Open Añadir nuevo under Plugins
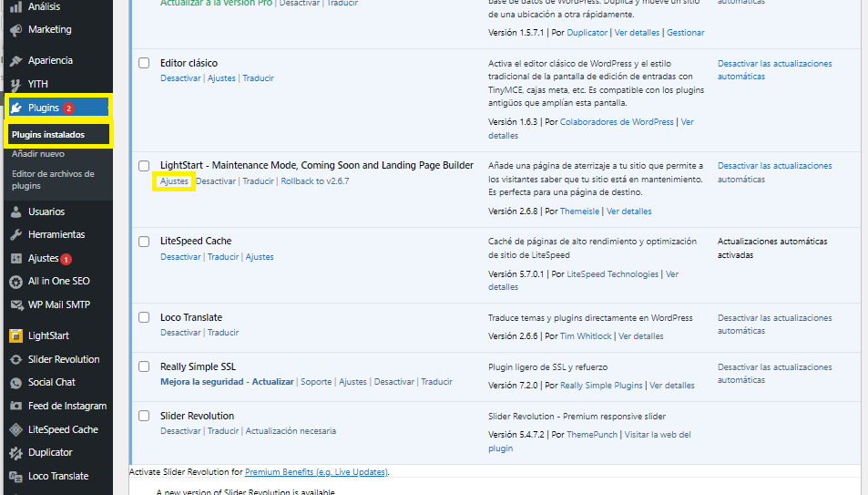868x495 pixels. coord(38,154)
